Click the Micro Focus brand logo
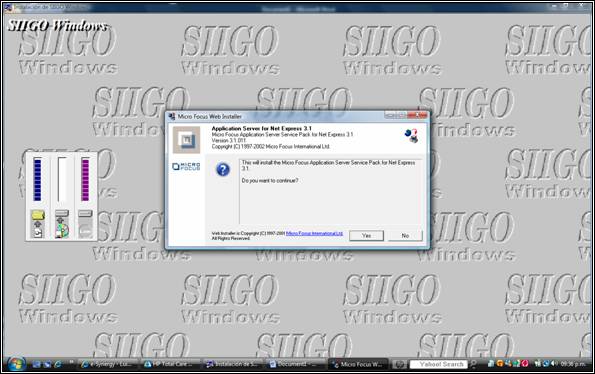Screen dimensions: 595x374 tap(186, 166)
